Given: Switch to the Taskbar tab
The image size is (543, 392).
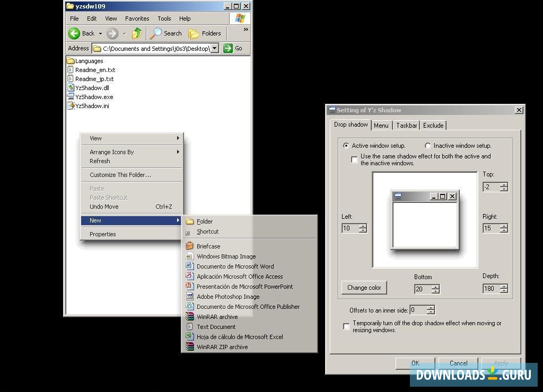Looking at the screenshot, I should pos(406,126).
